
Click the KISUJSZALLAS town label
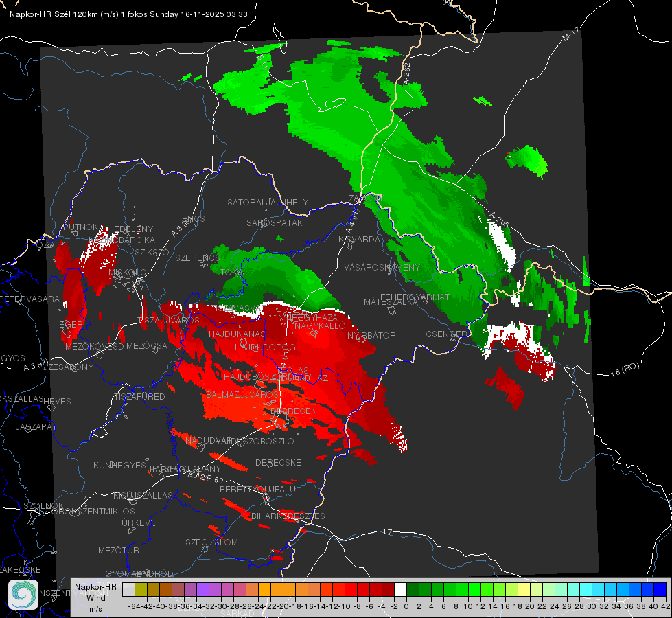[143, 495]
